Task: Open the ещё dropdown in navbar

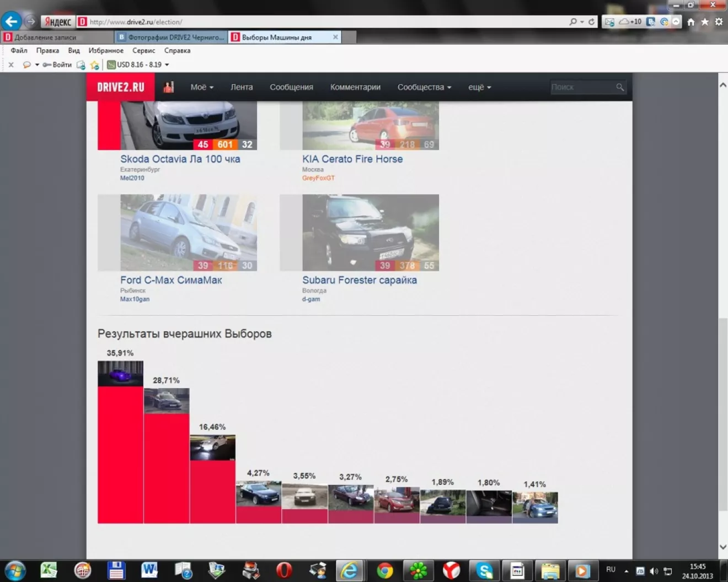Action: pyautogui.click(x=479, y=87)
